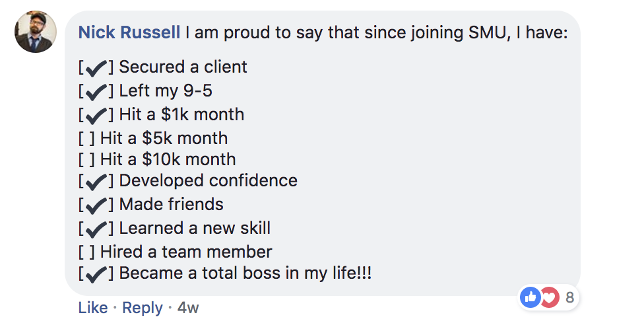Click the Reply link under the comment
The image size is (644, 333).
tap(143, 308)
